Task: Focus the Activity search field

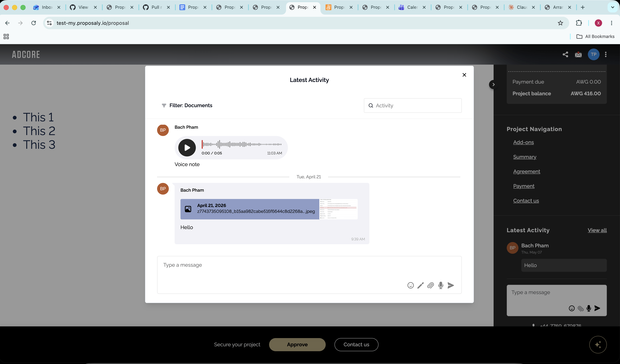Action: click(413, 106)
